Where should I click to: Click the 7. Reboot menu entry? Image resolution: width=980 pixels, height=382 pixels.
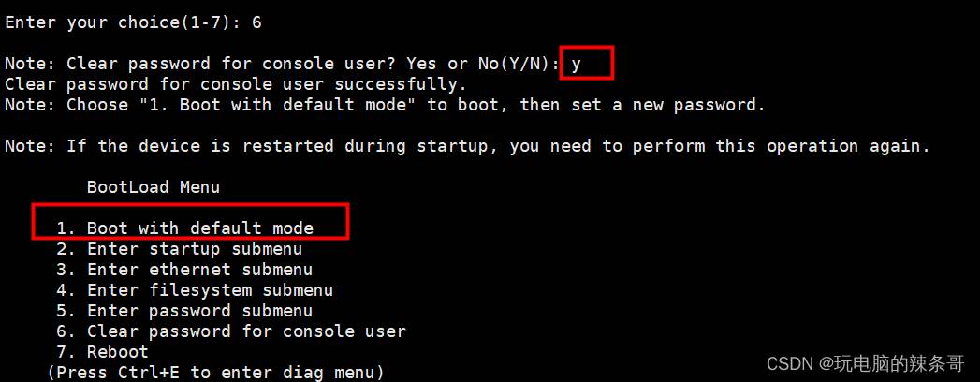coord(103,351)
